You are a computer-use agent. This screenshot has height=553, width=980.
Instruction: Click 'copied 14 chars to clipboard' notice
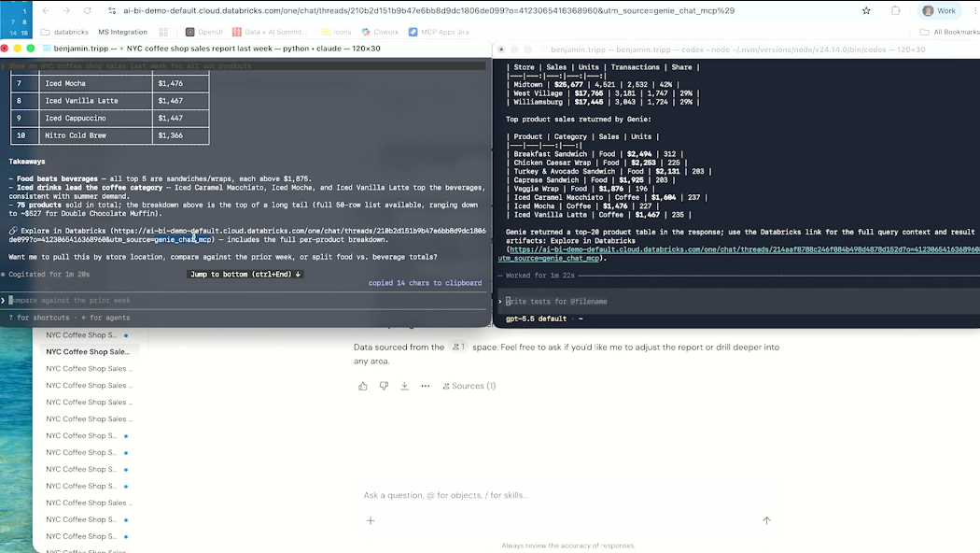coord(425,283)
